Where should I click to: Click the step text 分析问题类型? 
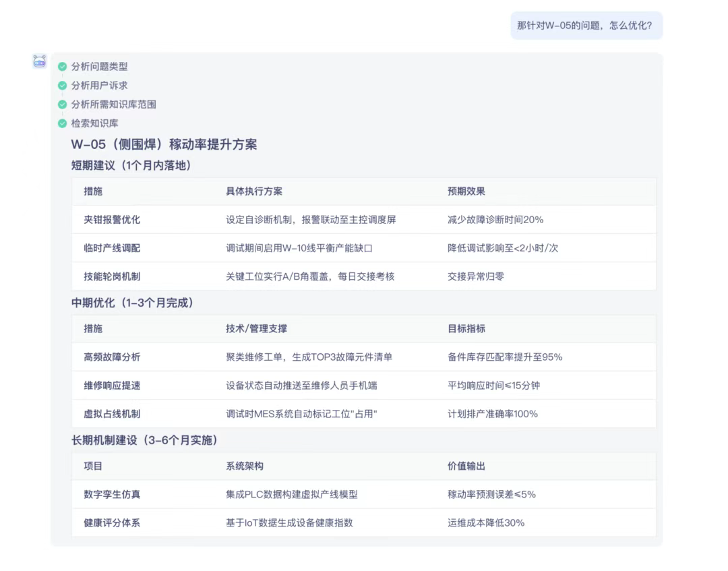tap(99, 67)
